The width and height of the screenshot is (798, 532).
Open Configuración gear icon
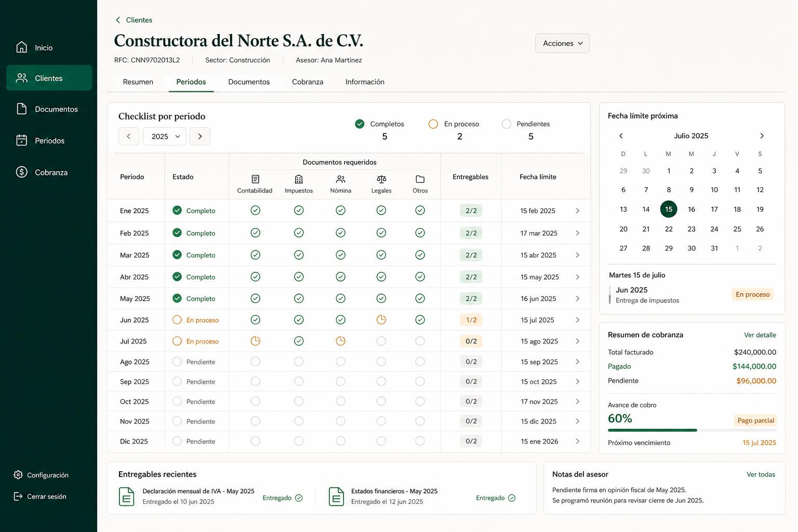pyautogui.click(x=18, y=475)
